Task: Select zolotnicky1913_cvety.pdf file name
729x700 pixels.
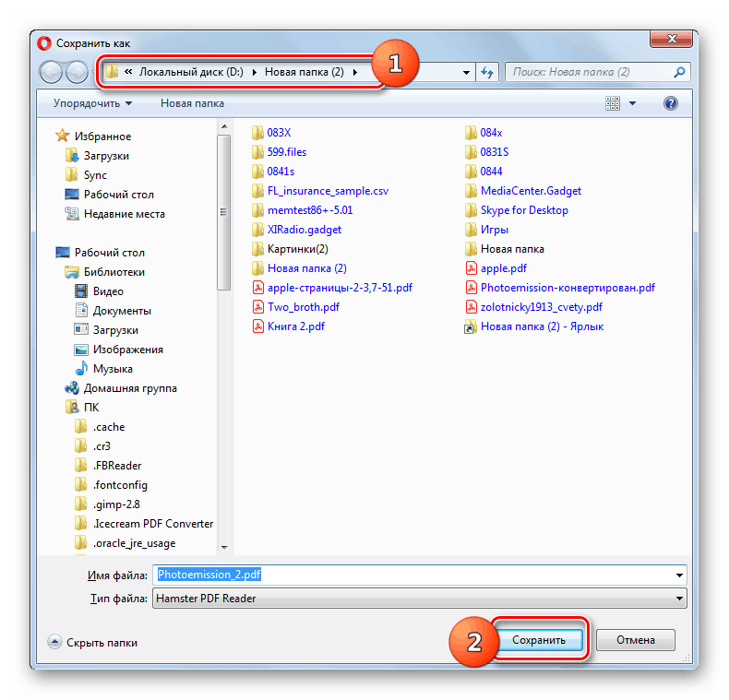Action: point(542,307)
